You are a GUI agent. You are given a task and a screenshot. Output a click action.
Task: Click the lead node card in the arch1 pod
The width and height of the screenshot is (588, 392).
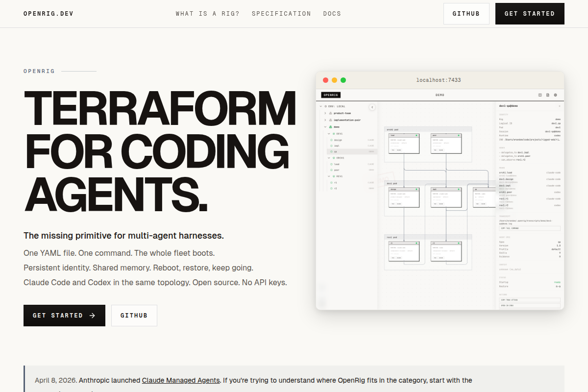click(404, 143)
